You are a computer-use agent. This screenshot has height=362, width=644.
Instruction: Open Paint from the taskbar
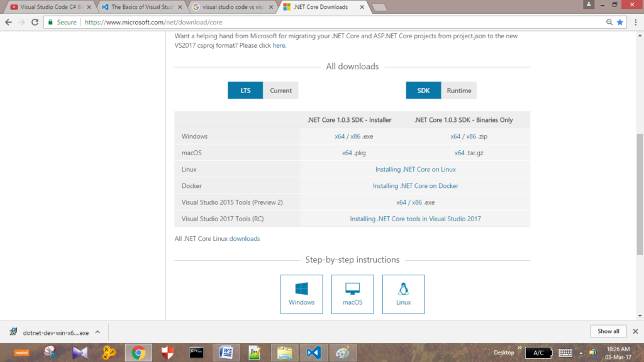coord(343,353)
